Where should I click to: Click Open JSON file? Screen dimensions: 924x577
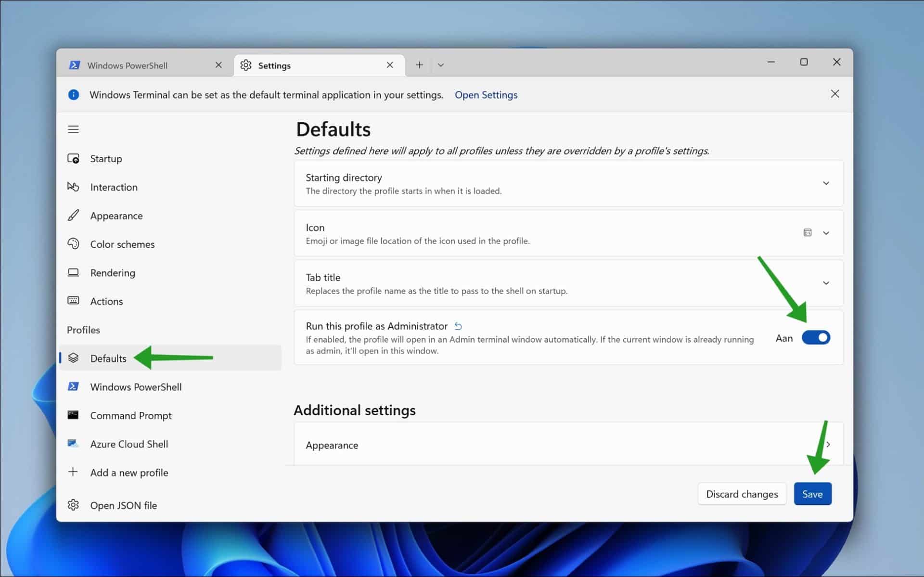170,505
